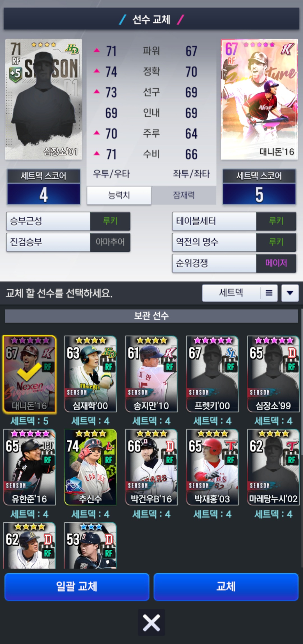Pick the 추신수 player card

tap(90, 467)
